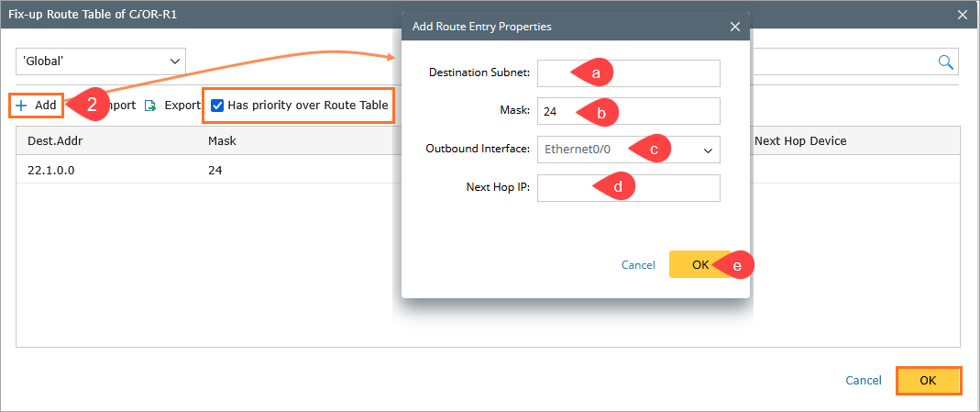This screenshot has height=412, width=980.
Task: Click the Next Hop Device column header
Action: coord(799,141)
